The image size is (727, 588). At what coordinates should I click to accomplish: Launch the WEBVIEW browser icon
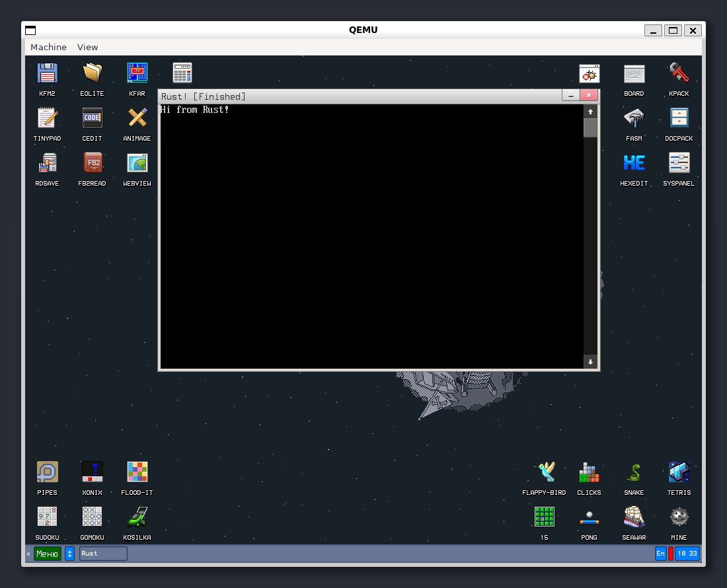click(x=137, y=163)
